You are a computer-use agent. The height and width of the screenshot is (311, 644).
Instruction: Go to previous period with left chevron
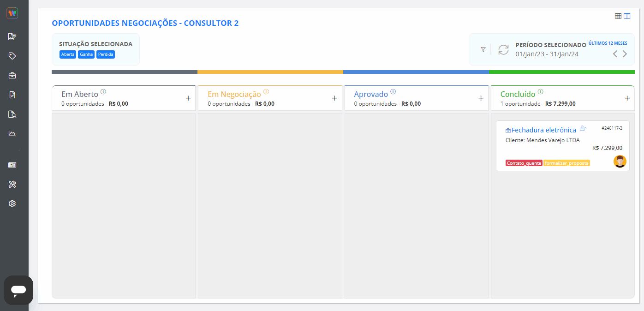pyautogui.click(x=615, y=54)
